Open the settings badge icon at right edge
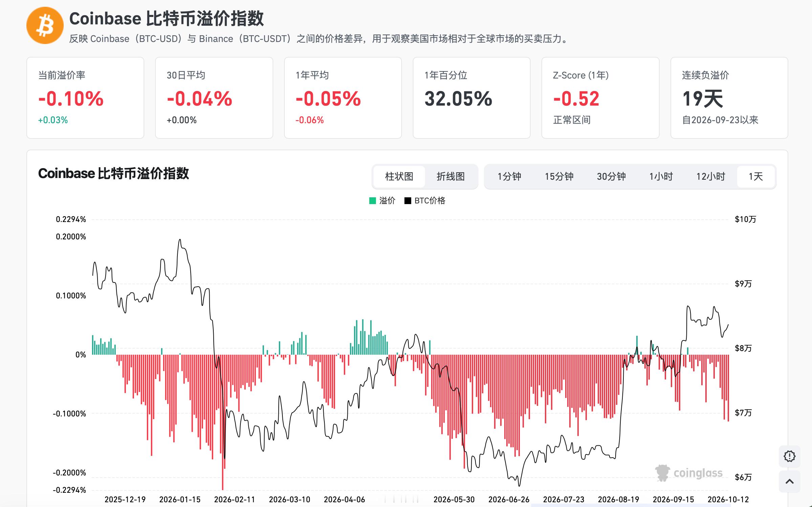 (x=789, y=456)
